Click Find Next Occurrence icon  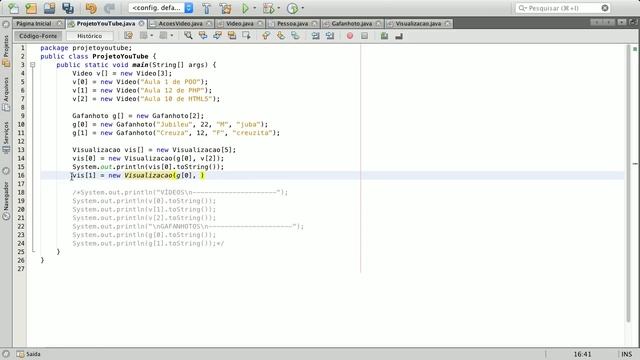click(217, 36)
